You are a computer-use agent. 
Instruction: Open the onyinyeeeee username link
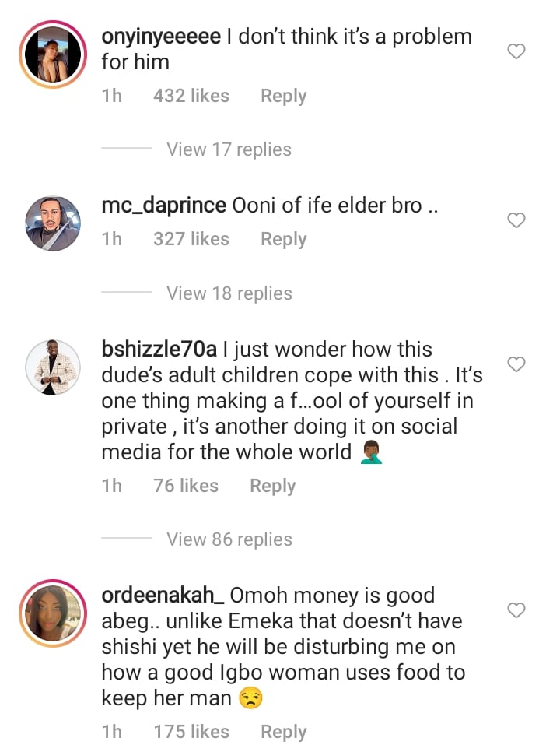(161, 37)
